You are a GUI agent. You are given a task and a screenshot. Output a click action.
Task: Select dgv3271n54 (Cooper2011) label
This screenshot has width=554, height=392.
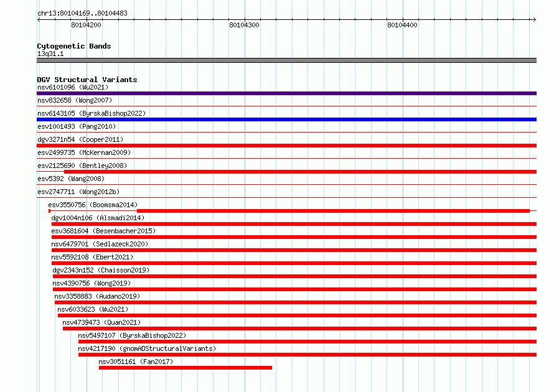click(80, 139)
